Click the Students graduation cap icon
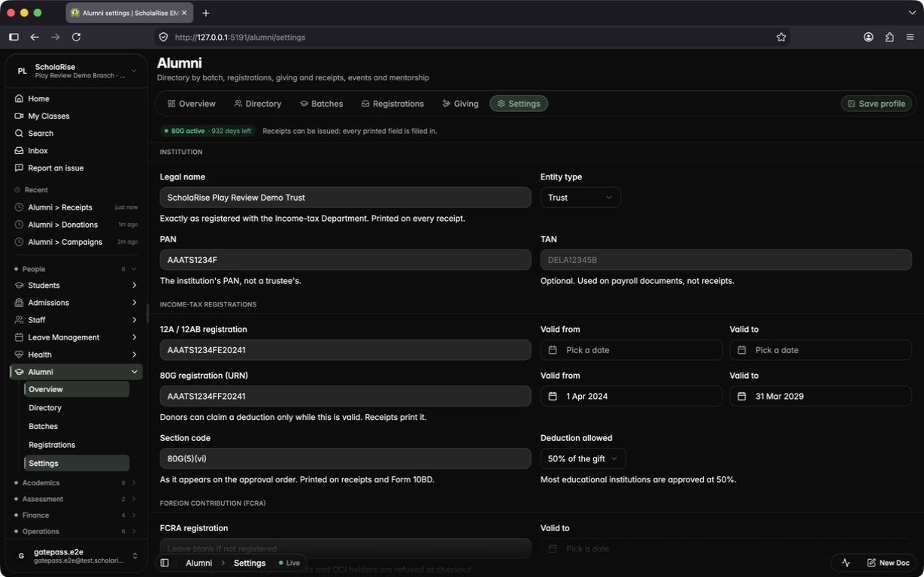This screenshot has width=924, height=577. click(x=19, y=285)
